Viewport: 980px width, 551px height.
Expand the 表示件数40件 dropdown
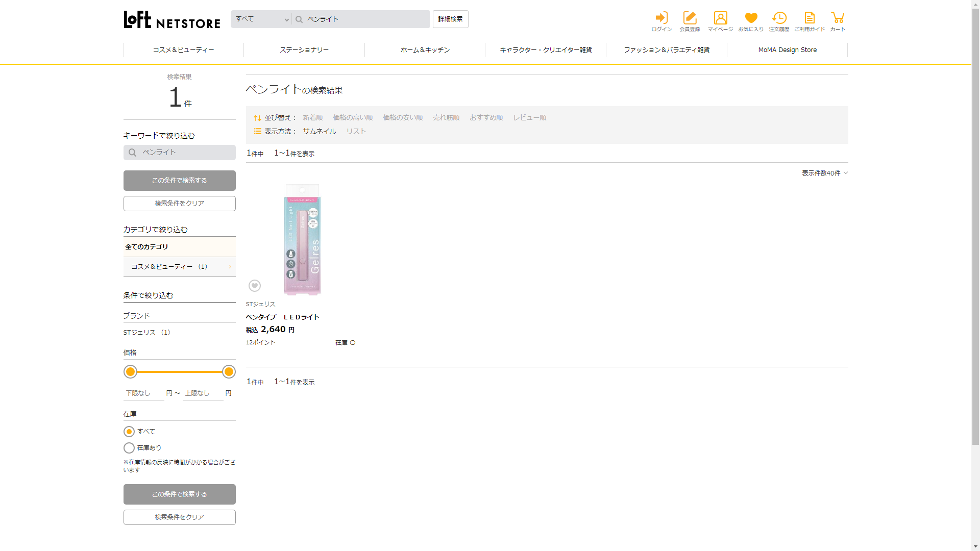(824, 173)
